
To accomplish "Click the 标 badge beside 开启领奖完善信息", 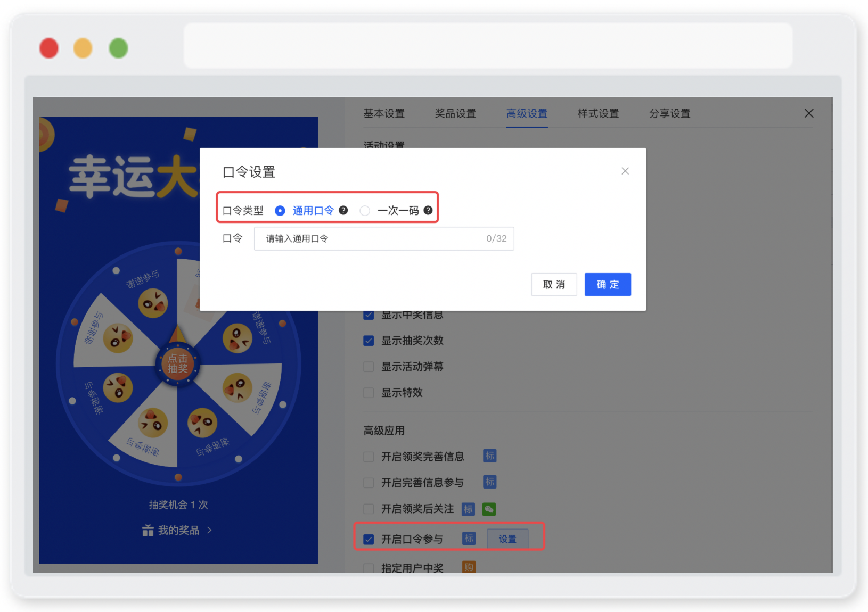I will click(490, 456).
